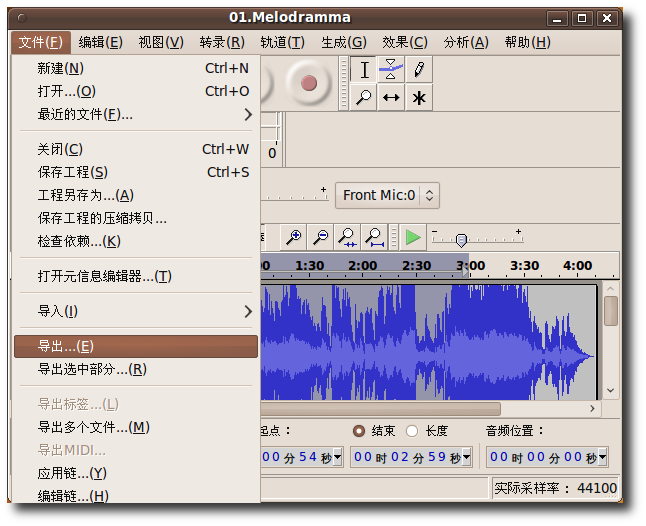Open the Front Mic:0 input dropdown
This screenshot has height=526, width=646.
(x=387, y=195)
